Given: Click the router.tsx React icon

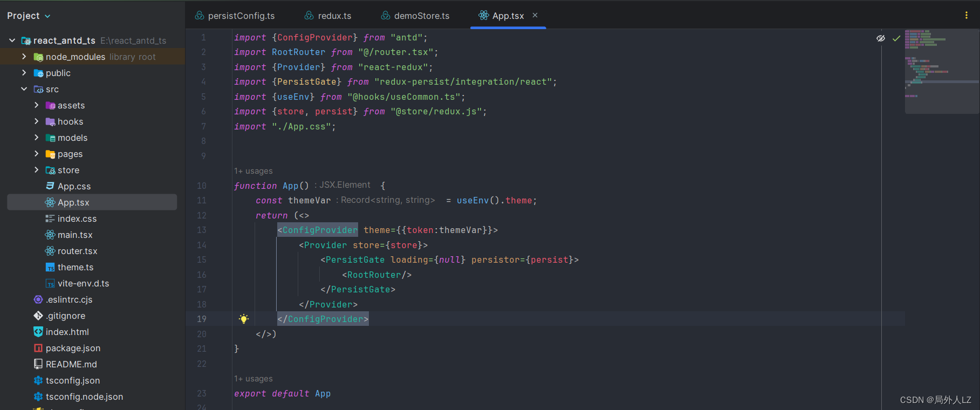Looking at the screenshot, I should pyautogui.click(x=50, y=251).
